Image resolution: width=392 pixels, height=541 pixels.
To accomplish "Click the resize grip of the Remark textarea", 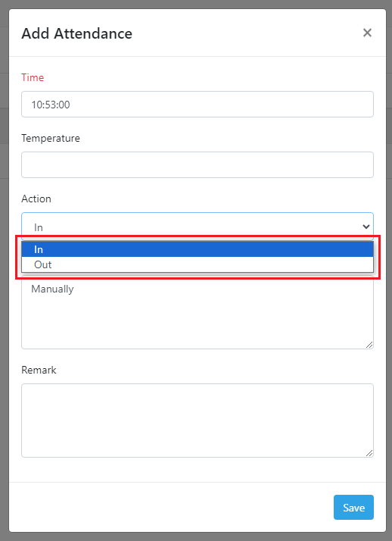I will pos(369,453).
